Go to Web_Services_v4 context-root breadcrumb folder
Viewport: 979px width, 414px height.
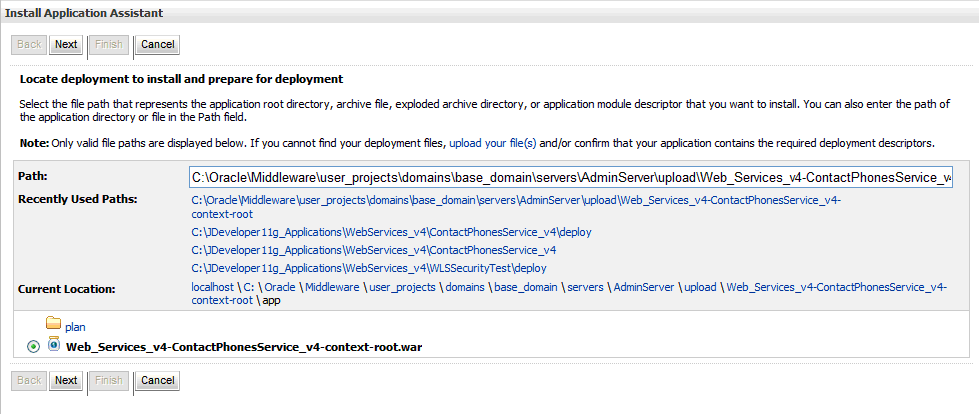tap(569, 294)
